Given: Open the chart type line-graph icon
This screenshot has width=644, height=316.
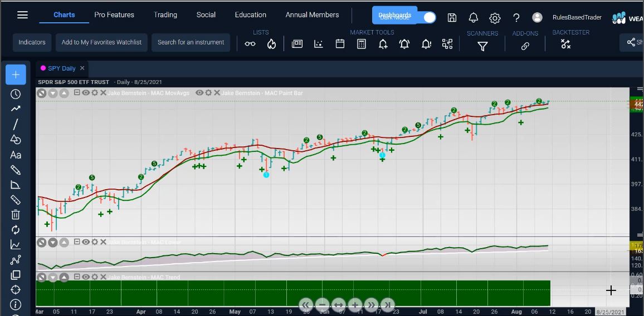Looking at the screenshot, I should pos(16,245).
